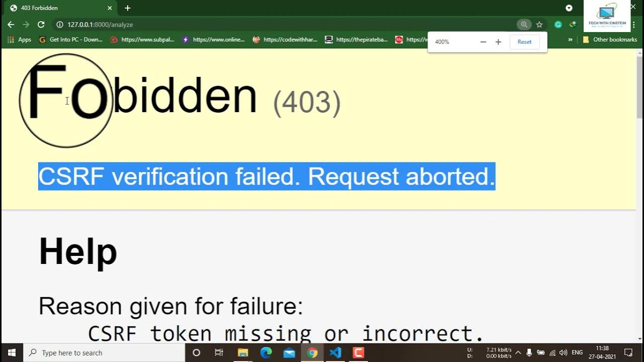The height and width of the screenshot is (362, 644).
Task: Open the Apps shortcut in bookmarks bar
Action: pyautogui.click(x=19, y=39)
